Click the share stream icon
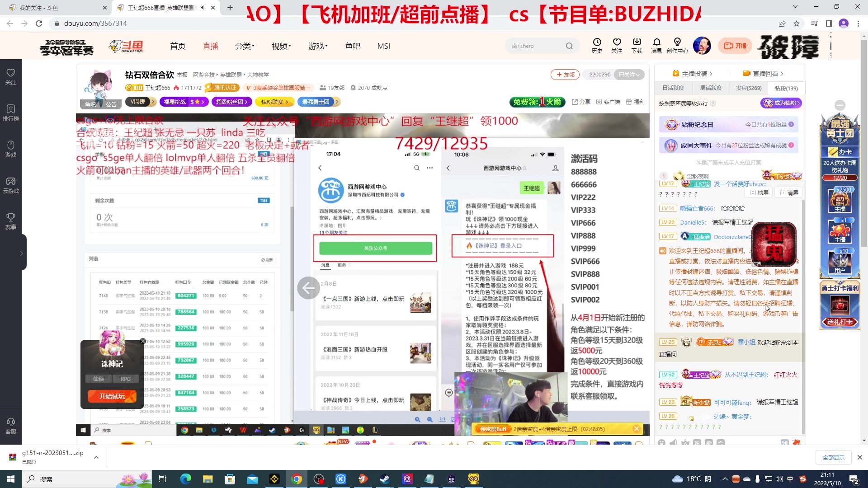 click(581, 102)
